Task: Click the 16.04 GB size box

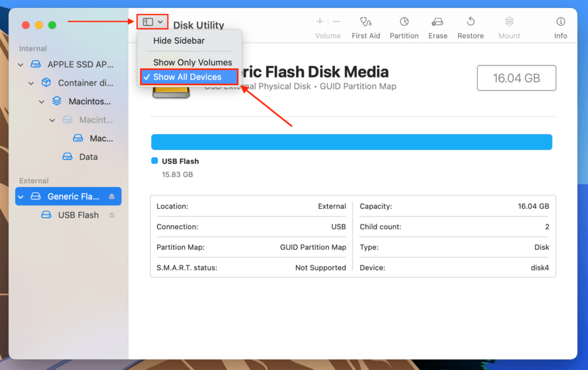Action: click(x=517, y=78)
